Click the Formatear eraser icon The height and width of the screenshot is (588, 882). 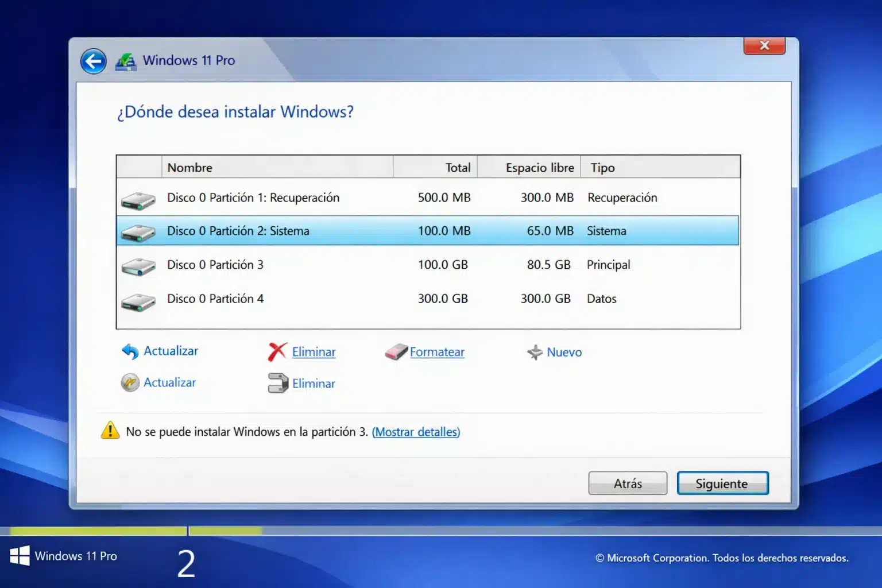point(395,352)
